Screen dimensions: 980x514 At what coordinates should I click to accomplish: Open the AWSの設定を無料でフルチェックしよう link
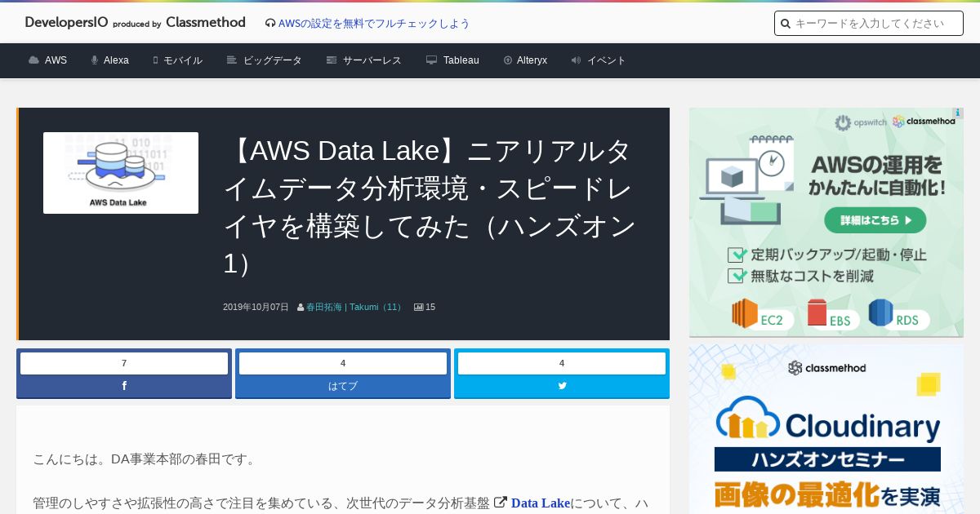point(374,24)
